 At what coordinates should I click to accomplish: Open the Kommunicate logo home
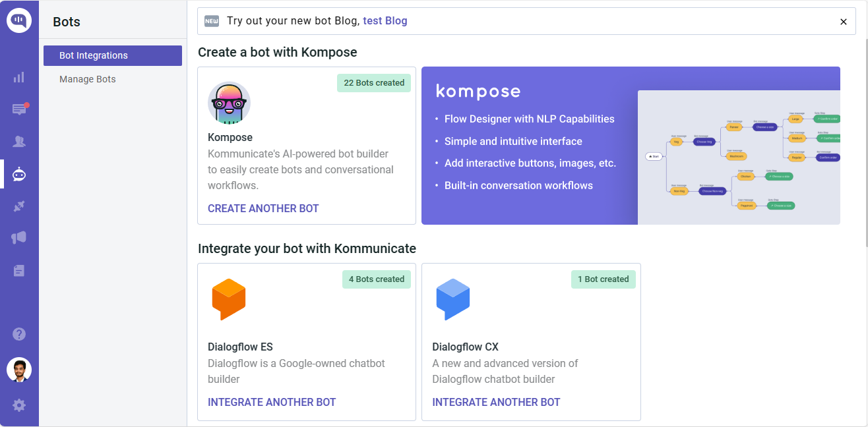point(19,20)
